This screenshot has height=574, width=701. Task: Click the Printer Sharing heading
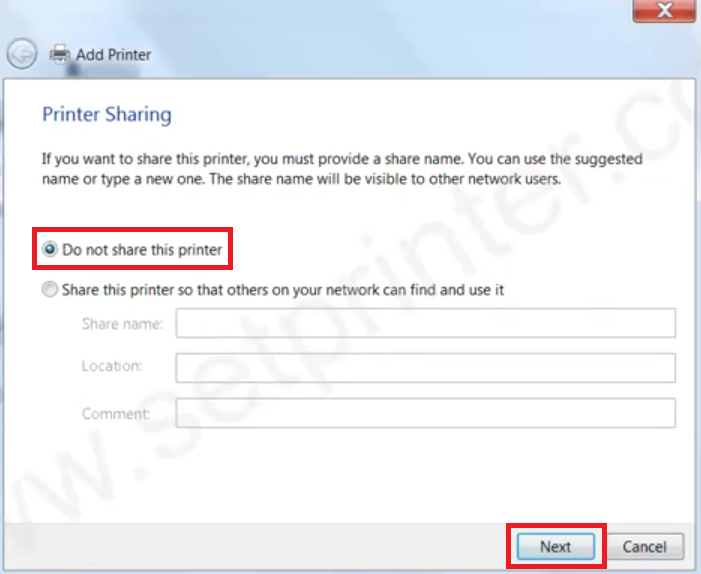pyautogui.click(x=107, y=114)
